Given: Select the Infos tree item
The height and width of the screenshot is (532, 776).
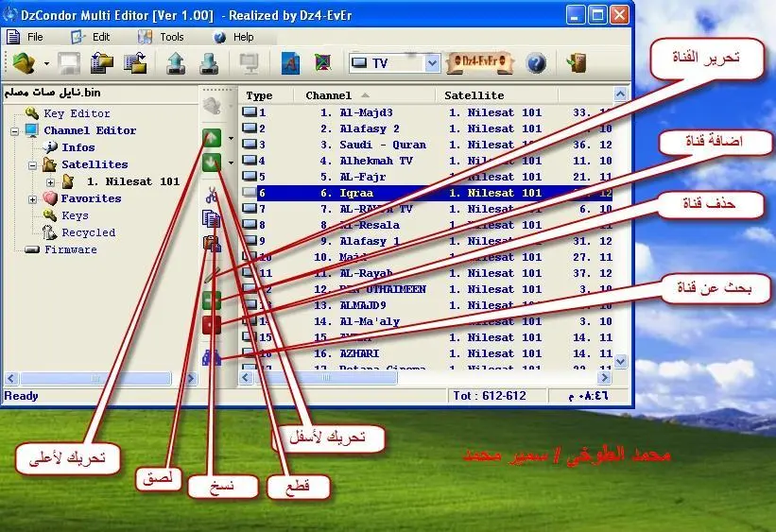Looking at the screenshot, I should (78, 147).
